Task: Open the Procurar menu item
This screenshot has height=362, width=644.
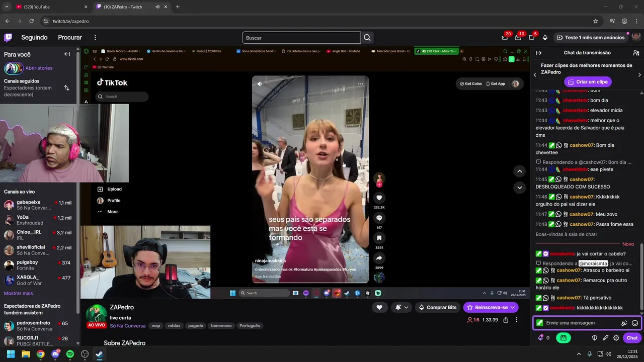Action: (x=70, y=37)
